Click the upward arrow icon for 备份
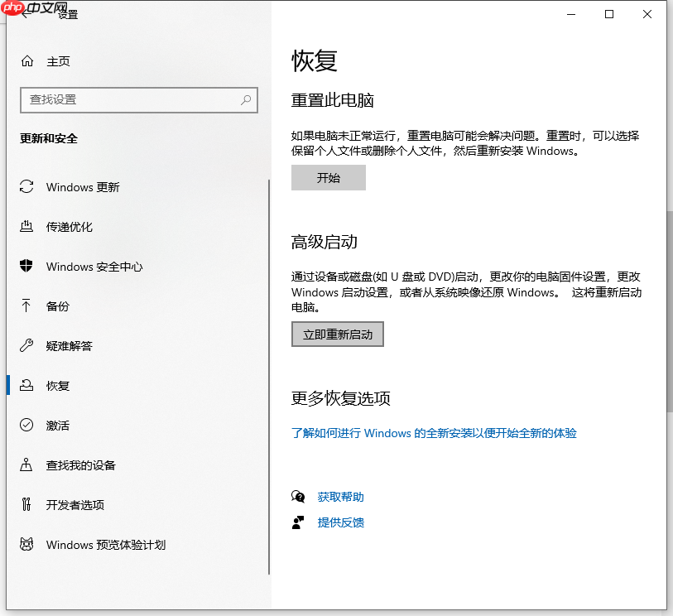This screenshot has height=616, width=673. (x=26, y=306)
